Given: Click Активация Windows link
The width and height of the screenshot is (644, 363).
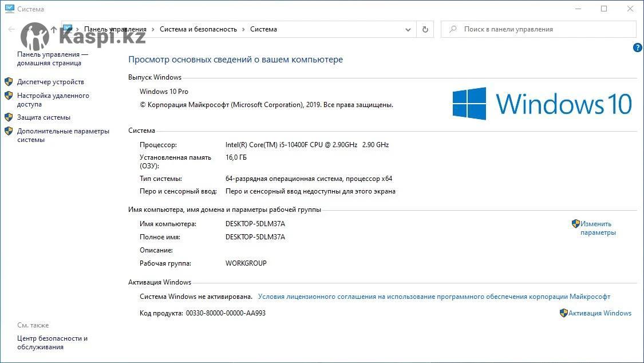Looking at the screenshot, I should point(600,313).
